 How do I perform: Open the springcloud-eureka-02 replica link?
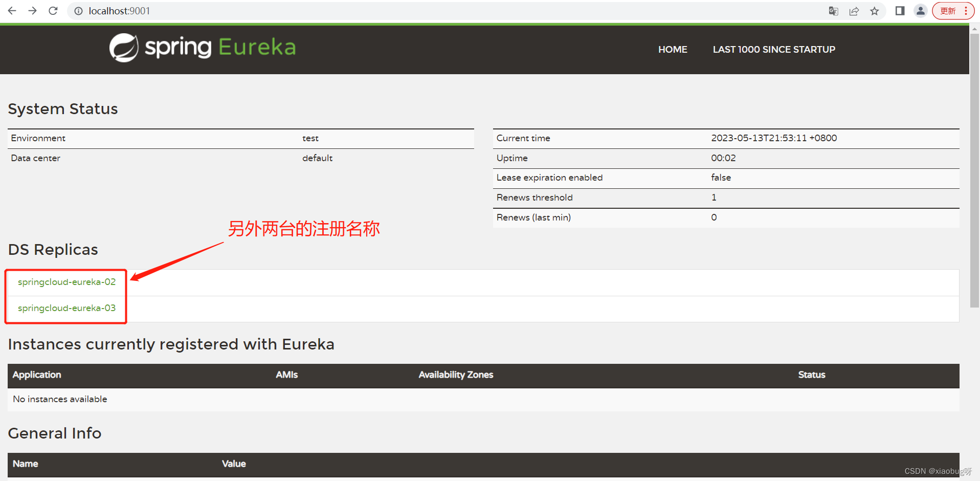point(66,281)
